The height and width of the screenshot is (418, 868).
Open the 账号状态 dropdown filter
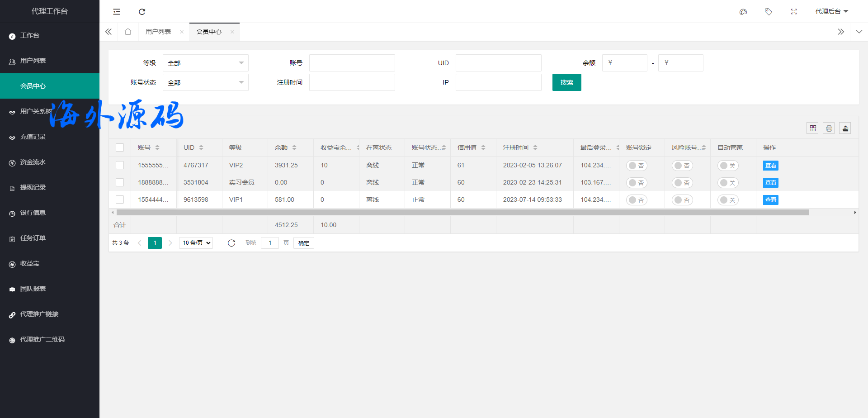click(x=205, y=82)
